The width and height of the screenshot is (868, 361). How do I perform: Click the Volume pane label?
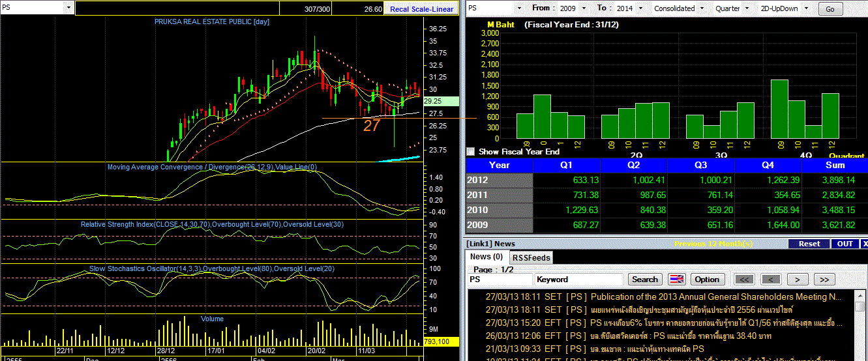tap(212, 319)
